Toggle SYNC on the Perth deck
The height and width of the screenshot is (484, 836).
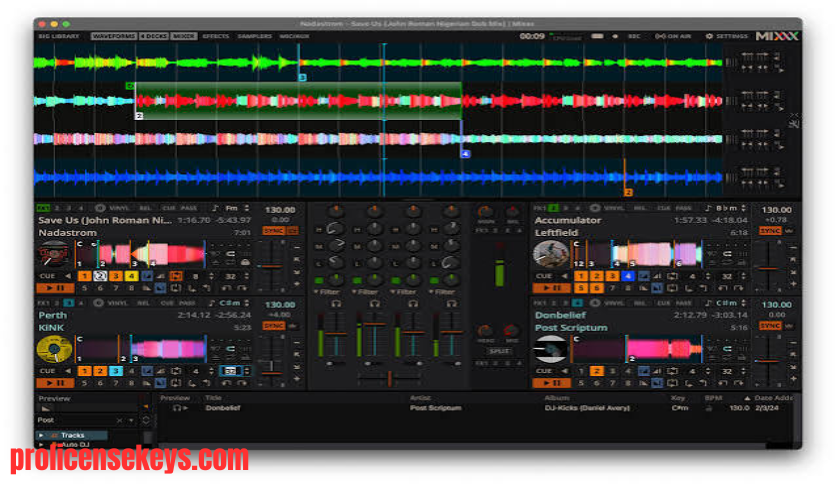(x=274, y=326)
